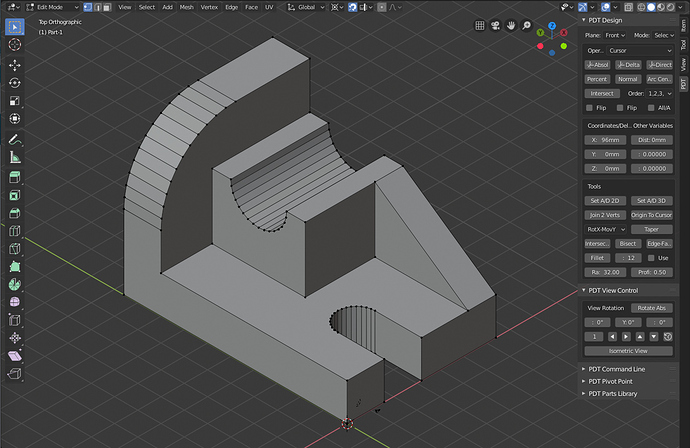Open the UV menu
The image size is (690, 448).
[x=269, y=7]
